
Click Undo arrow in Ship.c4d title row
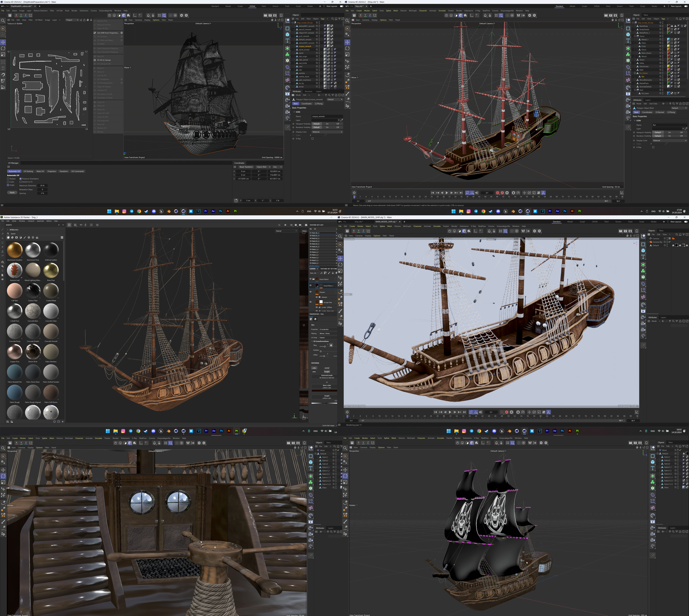347,6
